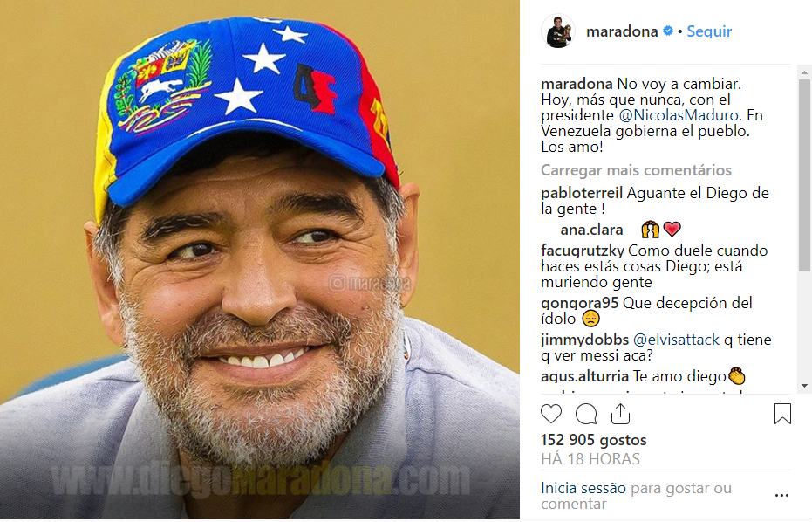
Task: Open the maradona username in header
Action: coord(622,31)
